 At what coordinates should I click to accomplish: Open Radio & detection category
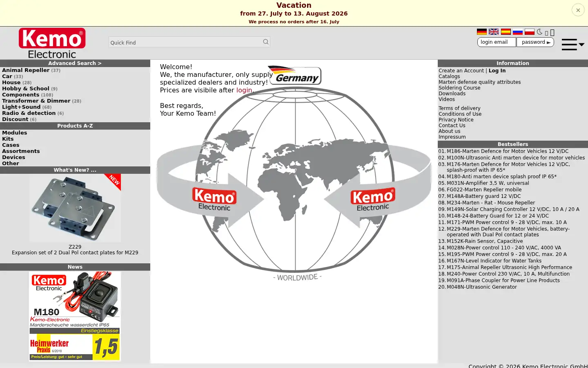(x=29, y=113)
